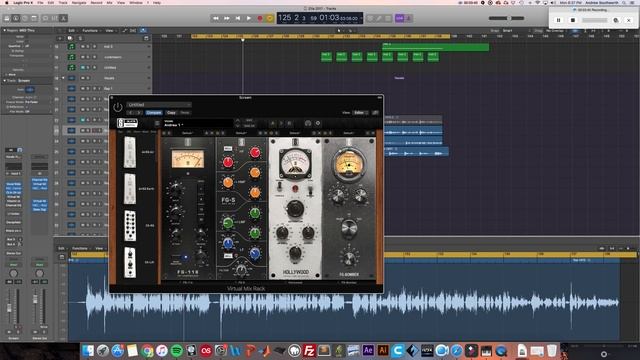Open the Window menu

pos(136,2)
